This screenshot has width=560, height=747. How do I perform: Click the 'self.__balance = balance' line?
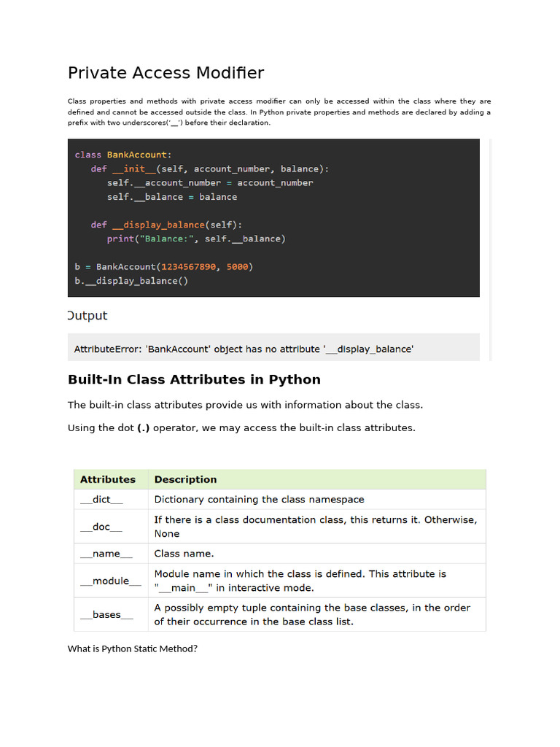[x=172, y=197]
